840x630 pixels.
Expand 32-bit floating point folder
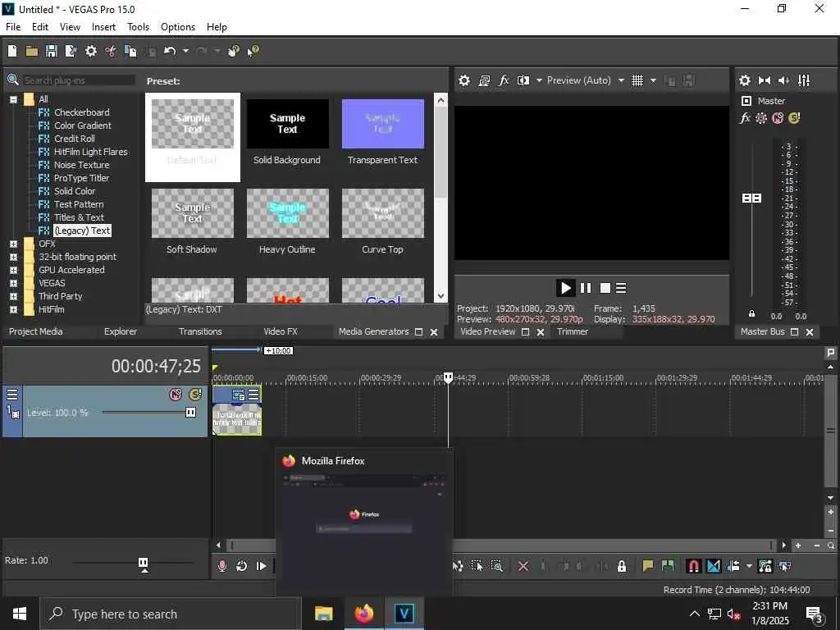click(13, 257)
